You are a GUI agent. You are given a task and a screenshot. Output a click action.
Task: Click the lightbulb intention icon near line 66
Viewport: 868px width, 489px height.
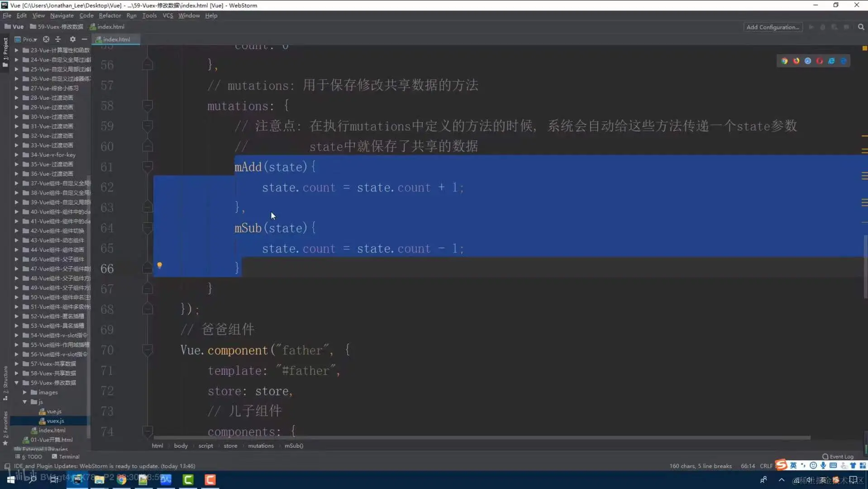pos(160,265)
